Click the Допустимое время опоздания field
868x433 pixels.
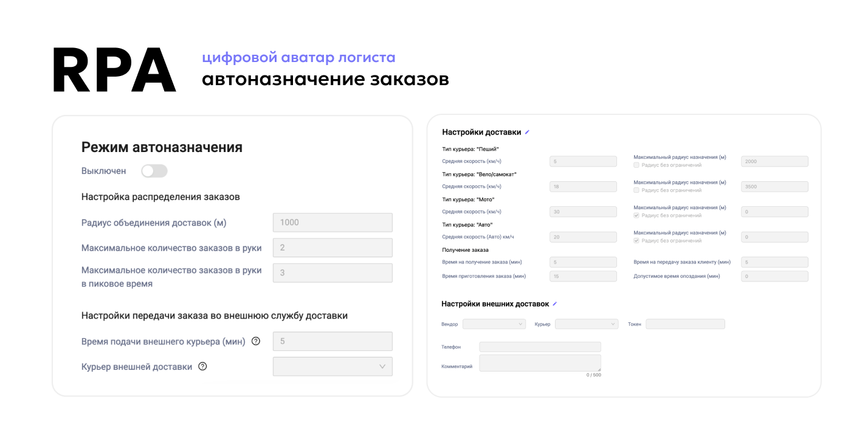774,276
